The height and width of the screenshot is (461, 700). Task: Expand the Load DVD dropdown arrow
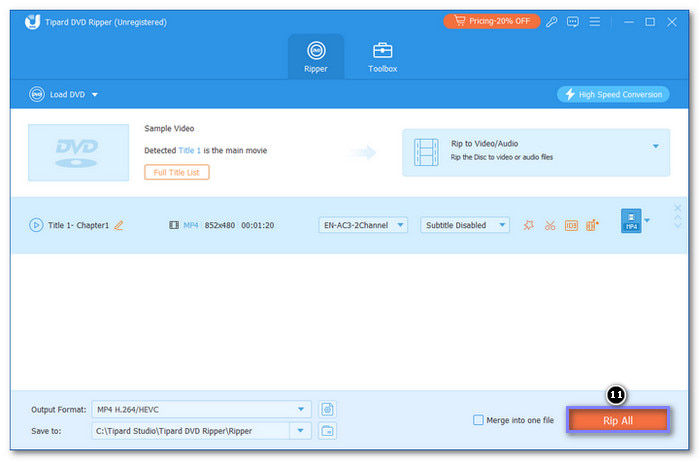tap(95, 95)
